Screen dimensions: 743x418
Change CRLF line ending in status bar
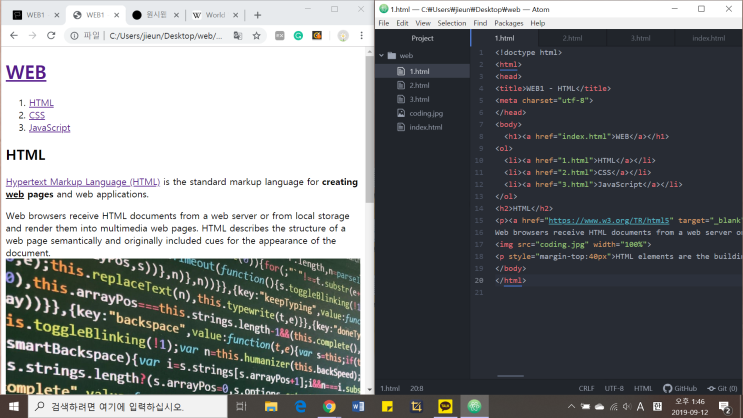tap(586, 388)
